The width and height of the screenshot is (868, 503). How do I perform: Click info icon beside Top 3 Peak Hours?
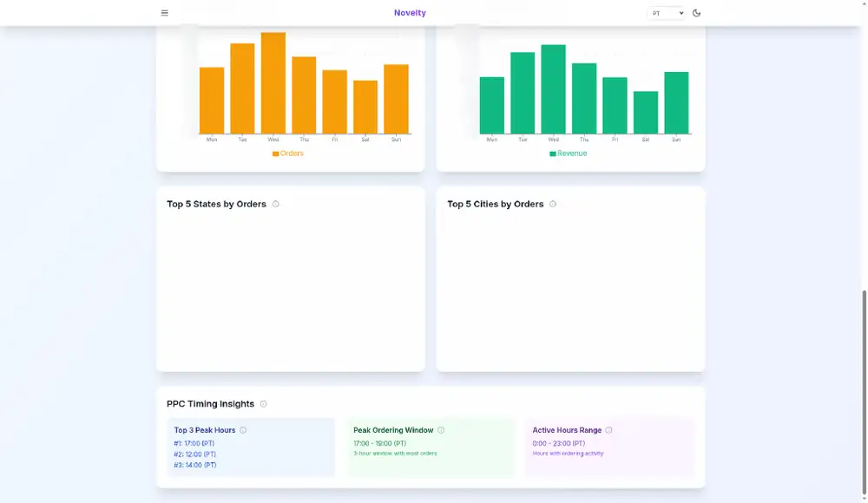(243, 430)
